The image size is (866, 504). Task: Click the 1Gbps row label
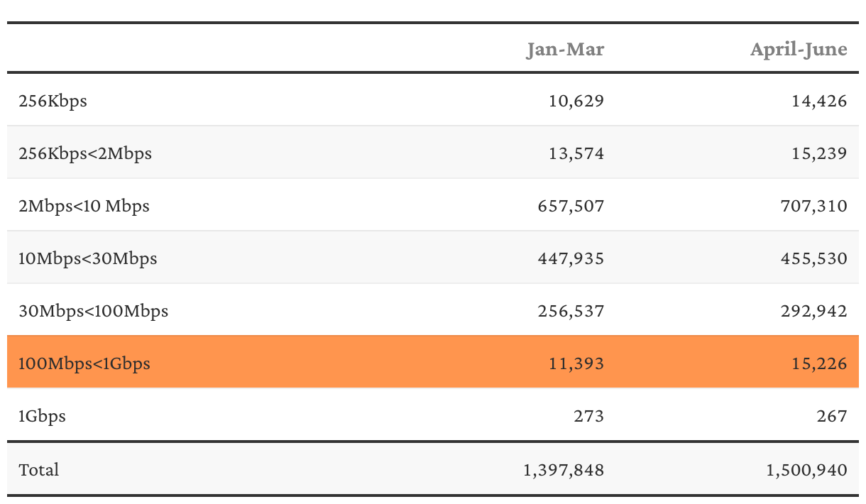point(43,416)
